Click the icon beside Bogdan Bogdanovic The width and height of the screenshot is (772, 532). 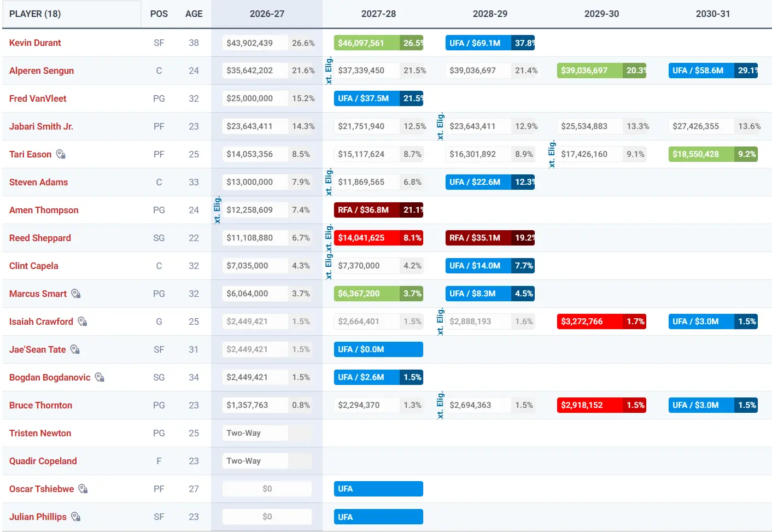100,378
